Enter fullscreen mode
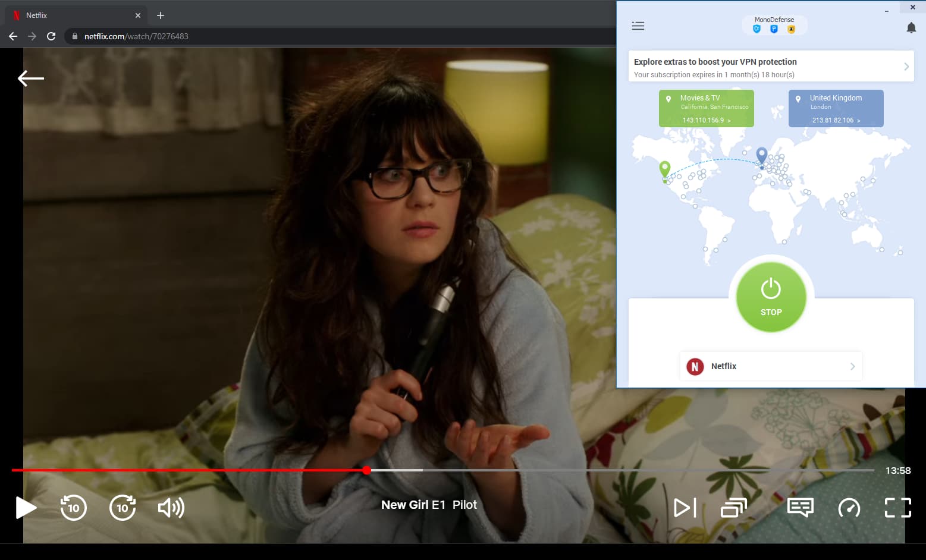The height and width of the screenshot is (560, 926). 897,508
